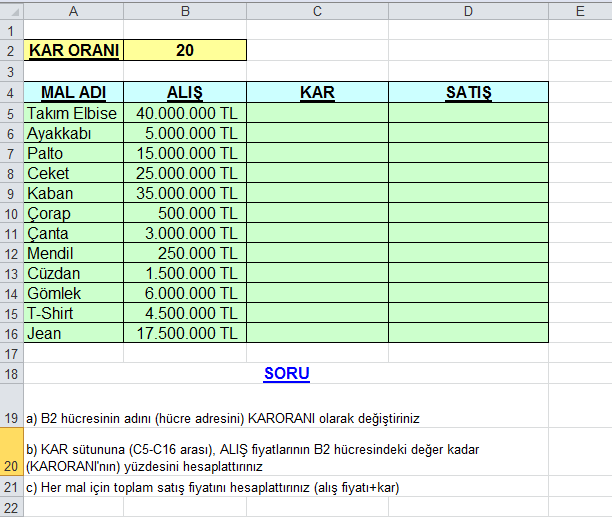Click the instruction text in row 19
612x517 pixels.
[x=220, y=418]
